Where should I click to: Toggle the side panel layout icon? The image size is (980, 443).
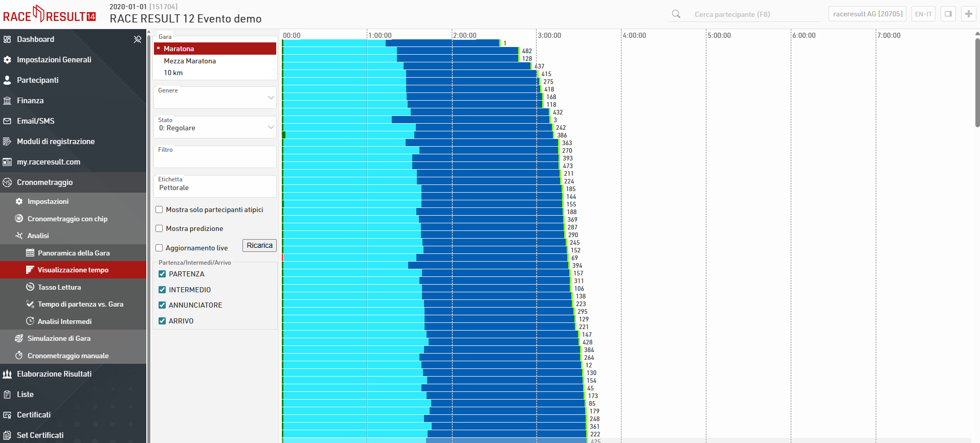[948, 14]
